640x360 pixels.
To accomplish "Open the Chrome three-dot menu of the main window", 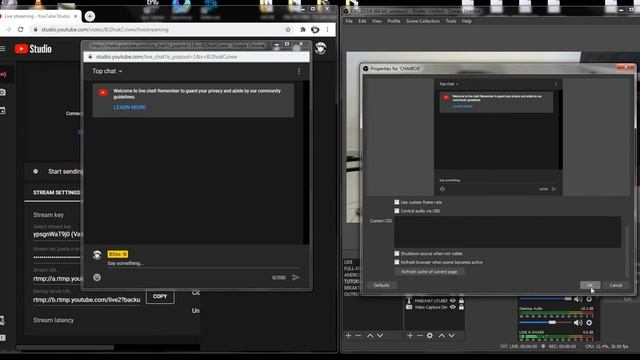I will (327, 29).
